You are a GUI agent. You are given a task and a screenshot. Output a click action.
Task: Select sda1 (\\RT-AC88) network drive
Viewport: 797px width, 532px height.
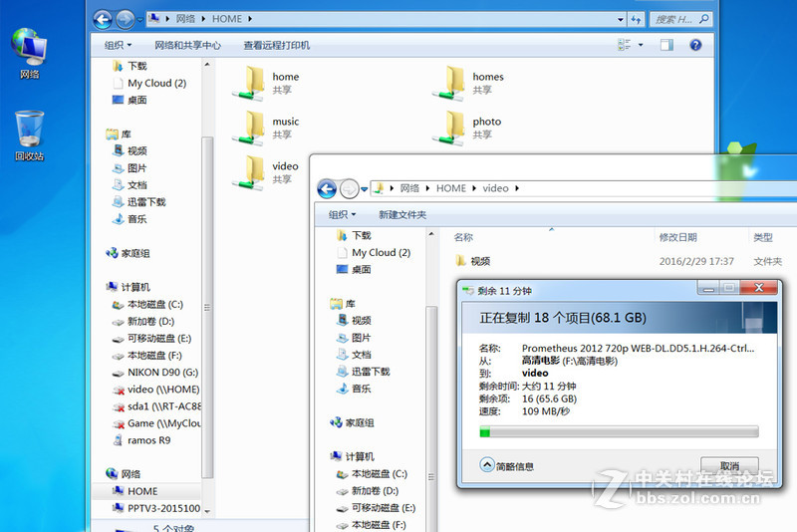(156, 406)
